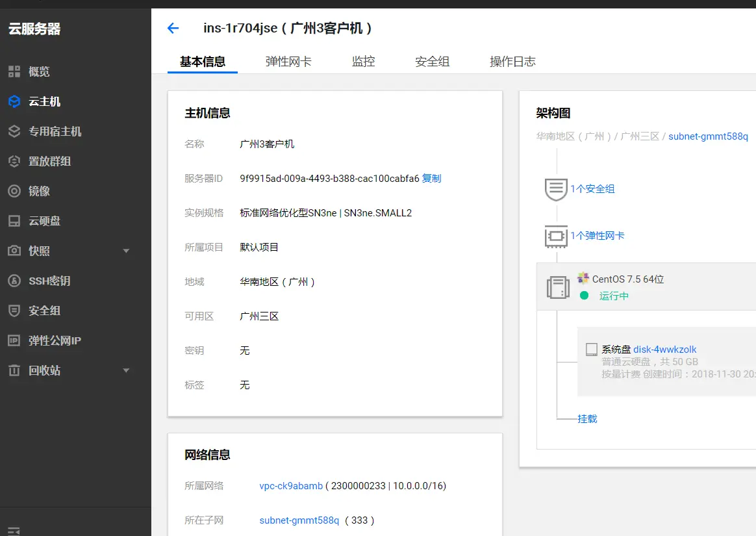The image size is (756, 536).
Task: Open the subnet-gmmt588q link in 架构图 breadcrumb
Action: coord(709,136)
